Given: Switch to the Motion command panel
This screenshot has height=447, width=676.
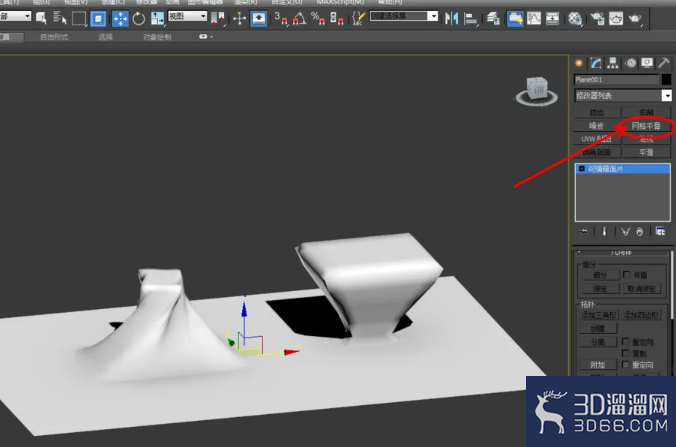Looking at the screenshot, I should (x=631, y=63).
